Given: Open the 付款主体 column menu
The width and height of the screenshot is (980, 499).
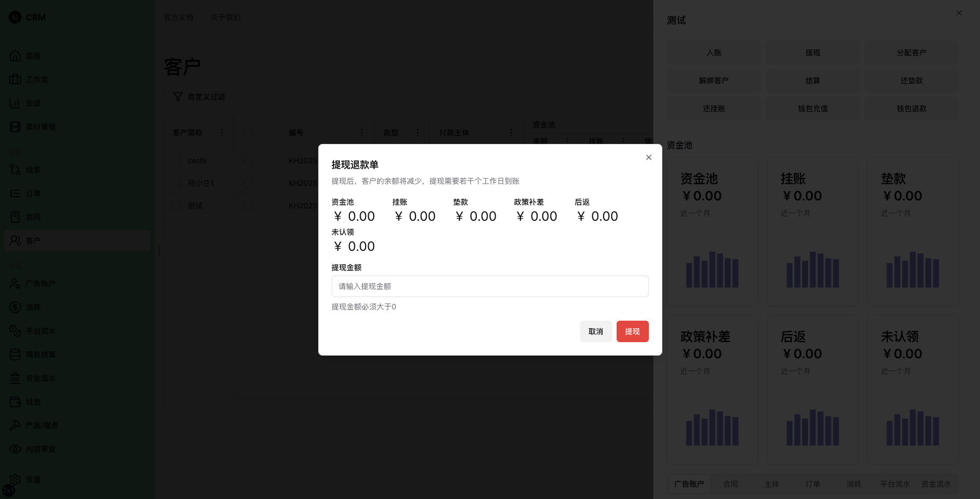Looking at the screenshot, I should [x=511, y=132].
